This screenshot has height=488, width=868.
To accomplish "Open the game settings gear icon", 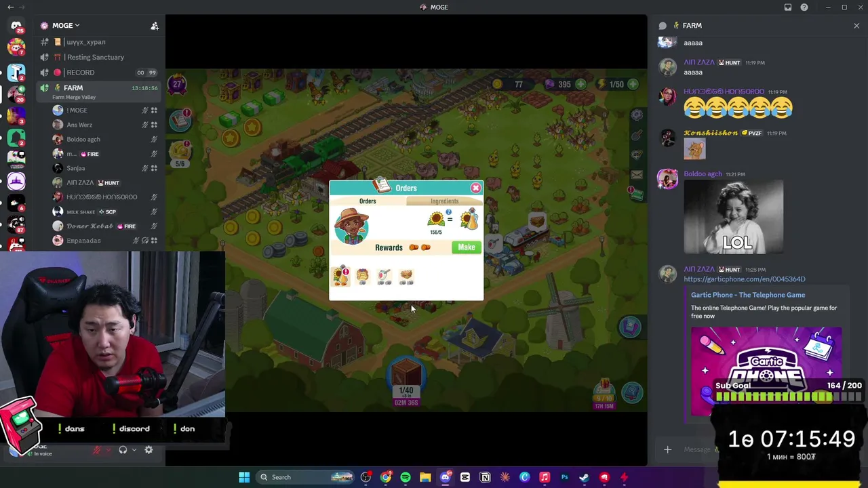I will click(x=636, y=115).
